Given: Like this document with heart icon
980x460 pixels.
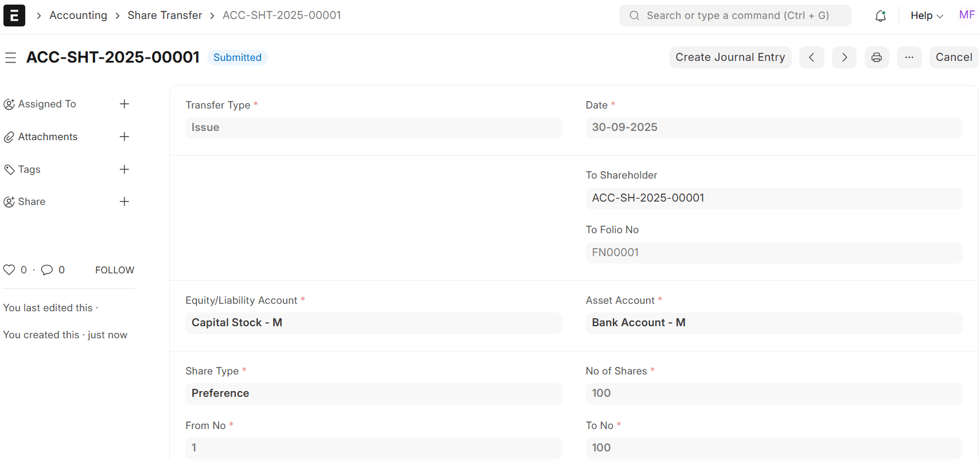Looking at the screenshot, I should click(x=9, y=270).
